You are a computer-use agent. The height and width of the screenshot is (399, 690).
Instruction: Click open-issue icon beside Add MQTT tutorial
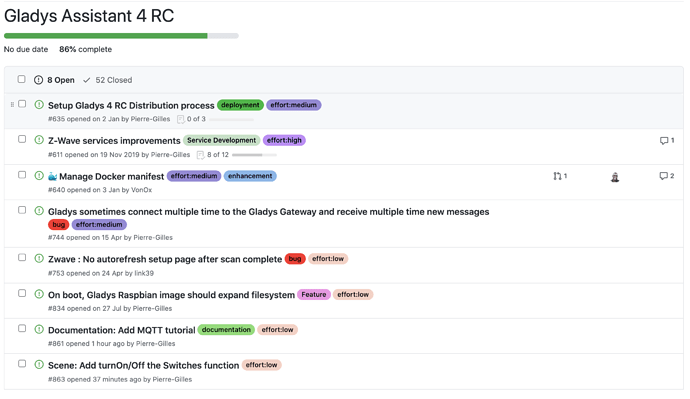click(x=39, y=329)
